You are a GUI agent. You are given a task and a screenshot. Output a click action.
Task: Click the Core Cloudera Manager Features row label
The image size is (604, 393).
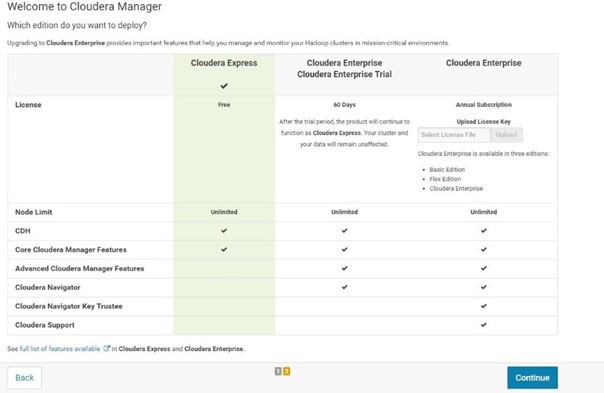pyautogui.click(x=71, y=250)
